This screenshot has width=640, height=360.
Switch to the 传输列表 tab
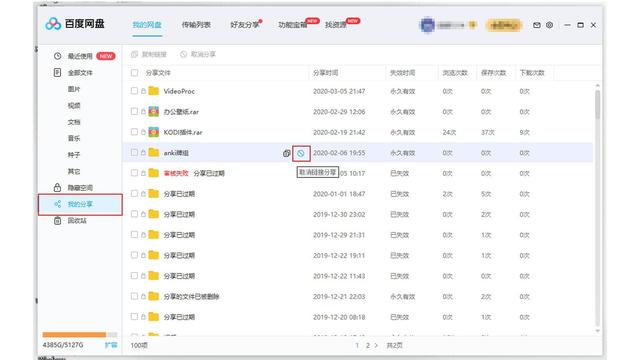196,25
